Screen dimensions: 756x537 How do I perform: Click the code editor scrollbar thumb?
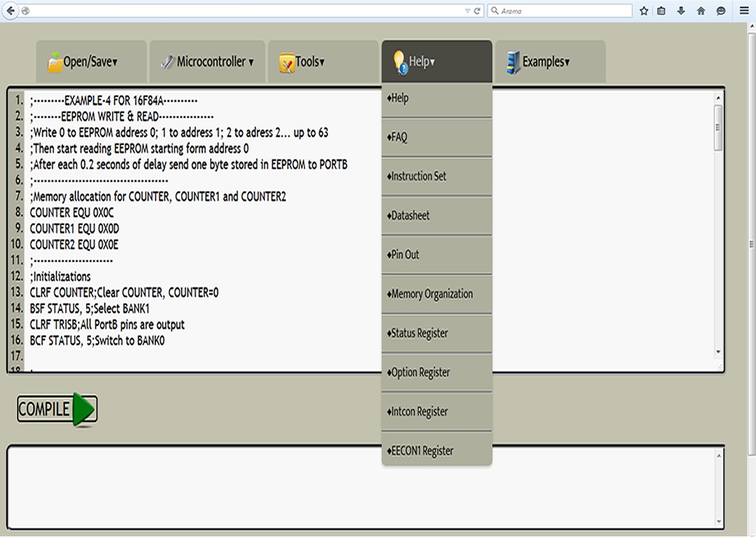pyautogui.click(x=718, y=128)
